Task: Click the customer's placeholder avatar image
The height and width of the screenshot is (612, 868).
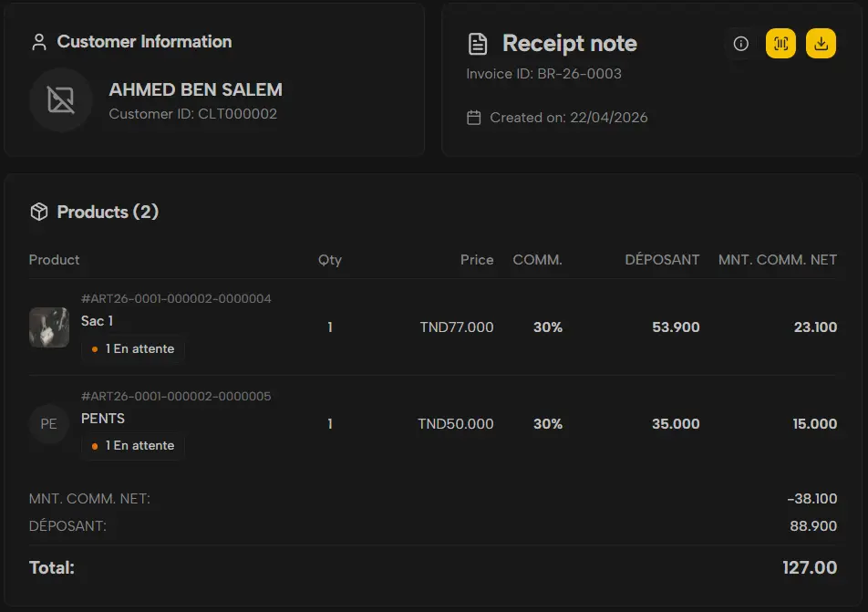Action: (x=61, y=100)
